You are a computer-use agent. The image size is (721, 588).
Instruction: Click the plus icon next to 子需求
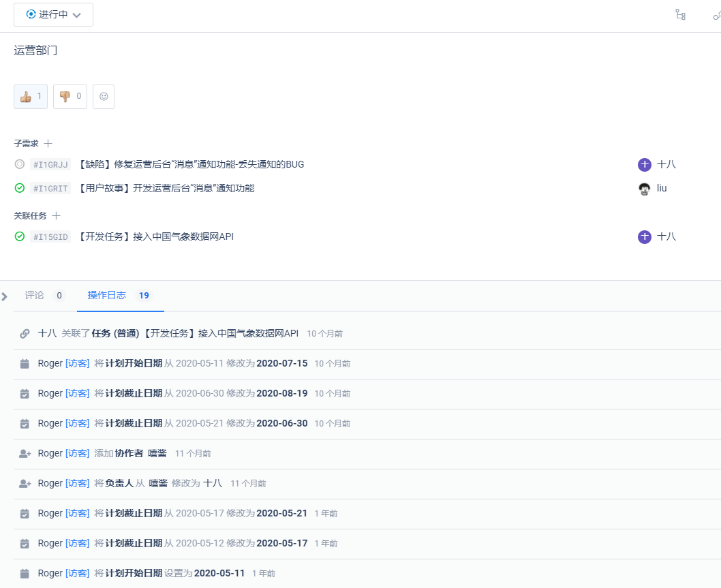click(x=48, y=143)
